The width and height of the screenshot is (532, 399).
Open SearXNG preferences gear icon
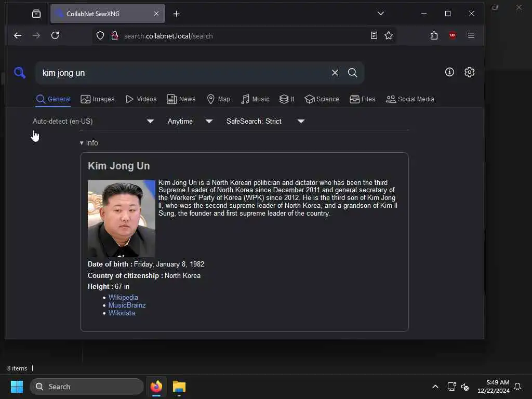coord(469,72)
